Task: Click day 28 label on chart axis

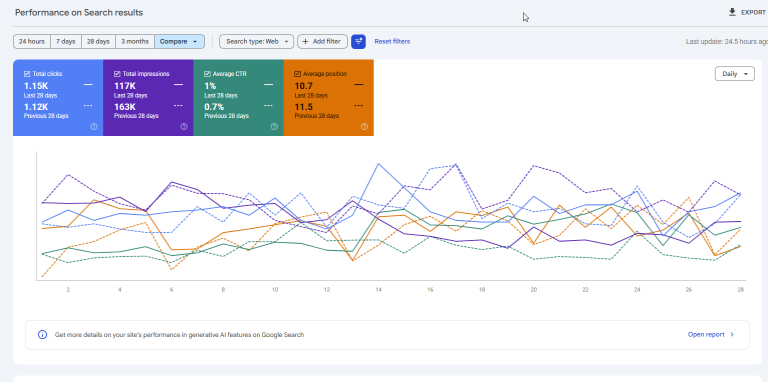Action: tap(741, 290)
